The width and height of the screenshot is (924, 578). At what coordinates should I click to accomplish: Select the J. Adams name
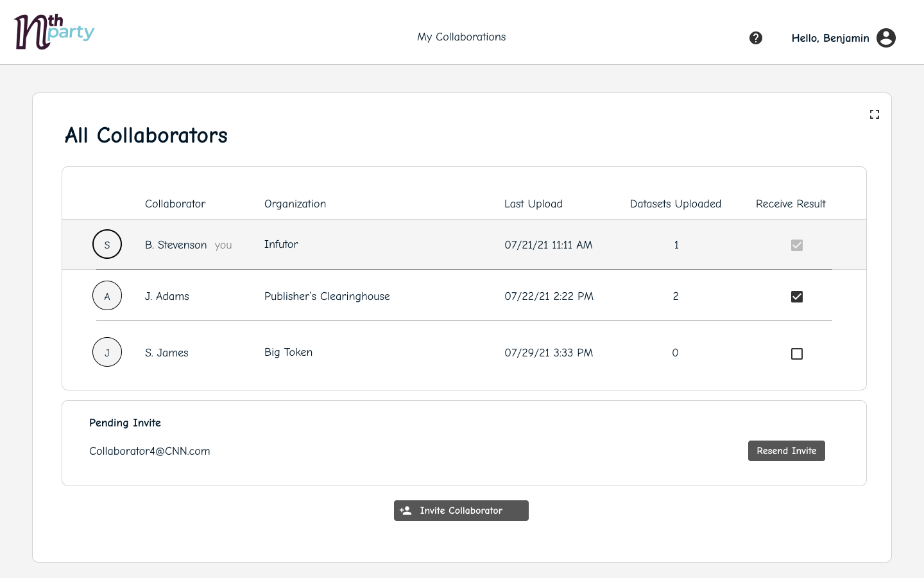pyautogui.click(x=167, y=296)
